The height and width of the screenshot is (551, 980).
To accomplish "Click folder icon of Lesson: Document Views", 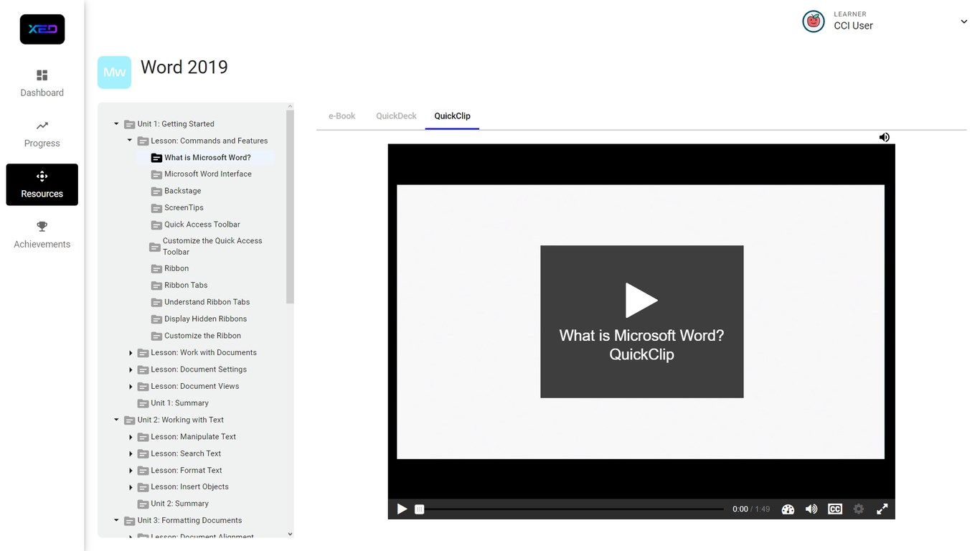I will (143, 387).
